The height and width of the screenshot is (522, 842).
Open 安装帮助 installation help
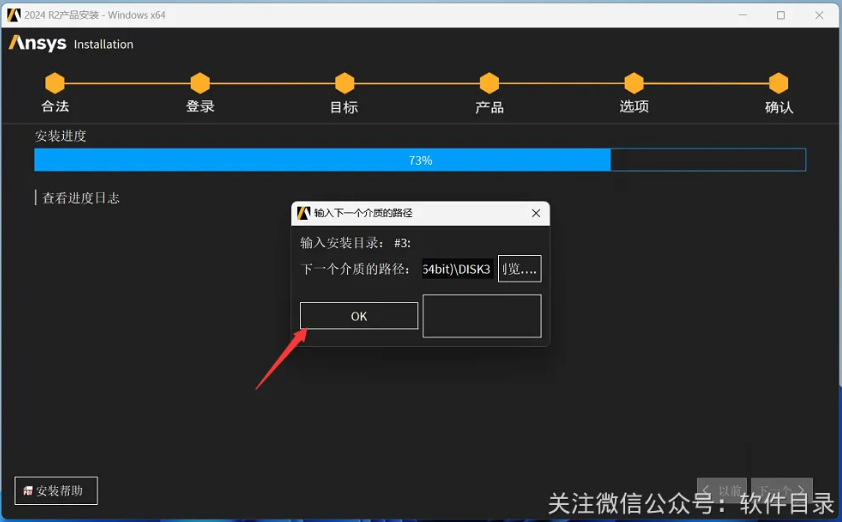[56, 491]
